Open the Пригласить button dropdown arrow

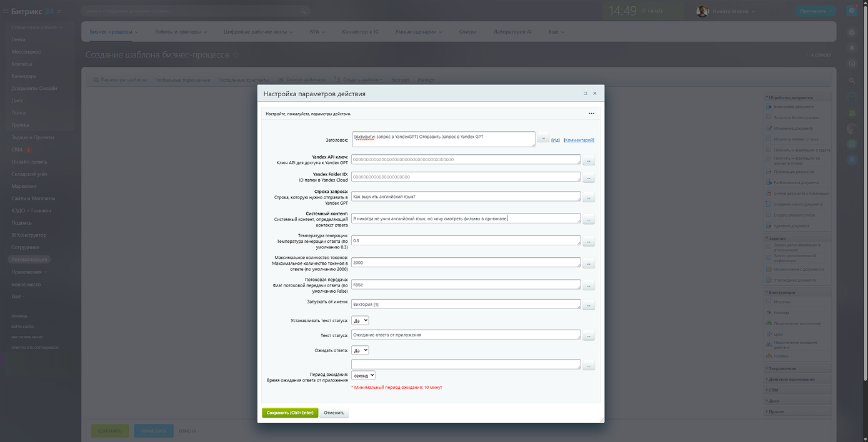[x=831, y=11]
